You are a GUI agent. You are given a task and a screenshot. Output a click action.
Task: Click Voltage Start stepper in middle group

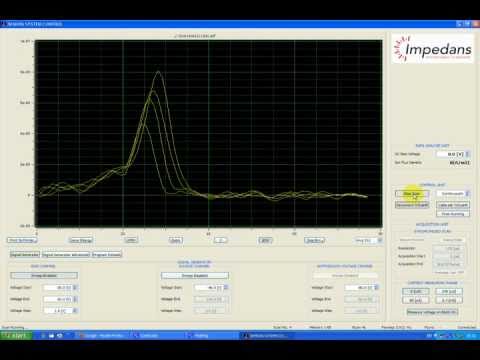click(x=226, y=288)
